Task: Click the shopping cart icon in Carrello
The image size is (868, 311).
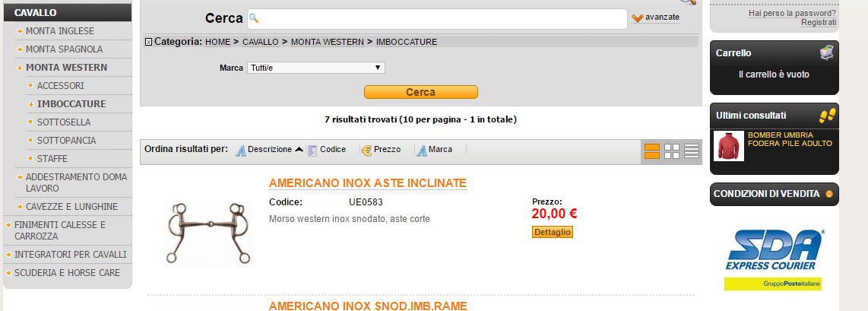Action: pos(826,53)
